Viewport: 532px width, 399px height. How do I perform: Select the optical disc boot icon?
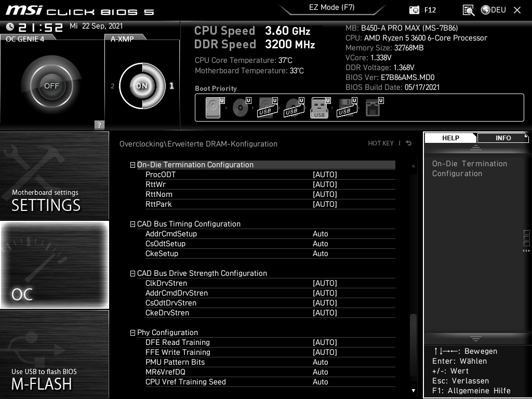pyautogui.click(x=240, y=107)
